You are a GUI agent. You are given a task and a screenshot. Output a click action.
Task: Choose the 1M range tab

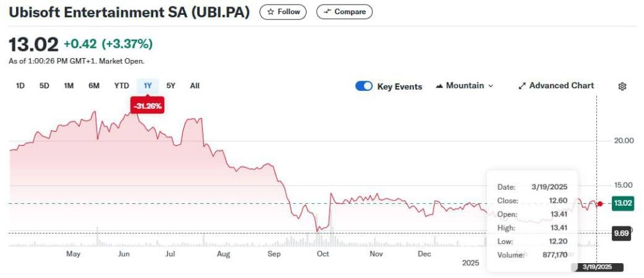point(69,85)
